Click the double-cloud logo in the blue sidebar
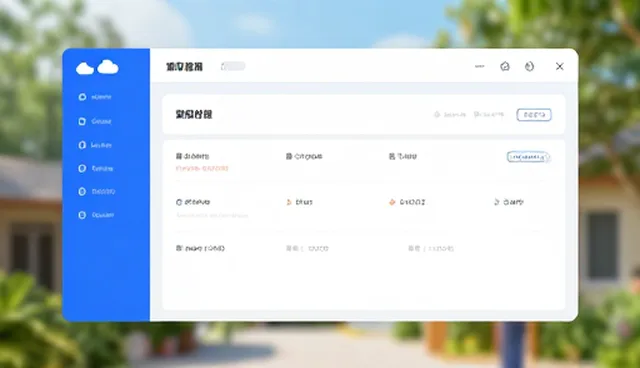 (x=97, y=67)
